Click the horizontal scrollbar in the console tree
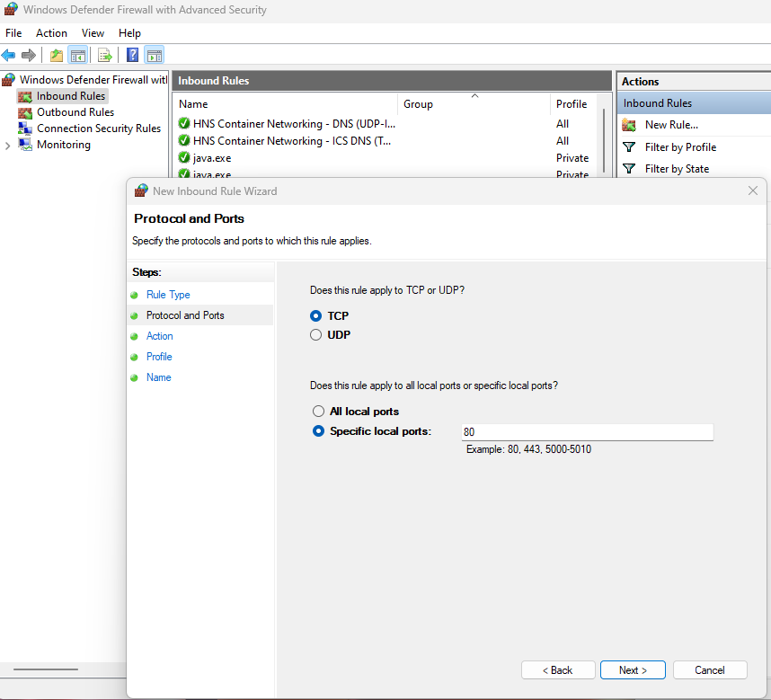 pos(45,669)
